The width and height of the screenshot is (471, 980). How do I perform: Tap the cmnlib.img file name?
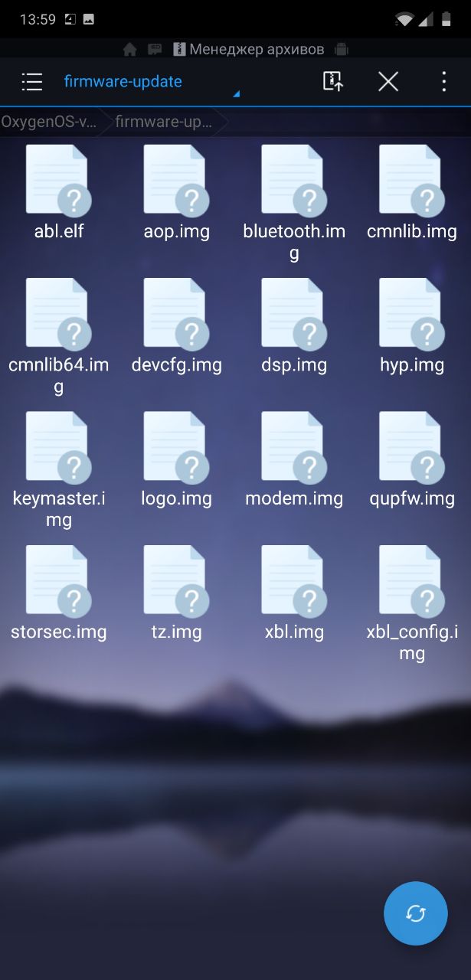pos(412,231)
